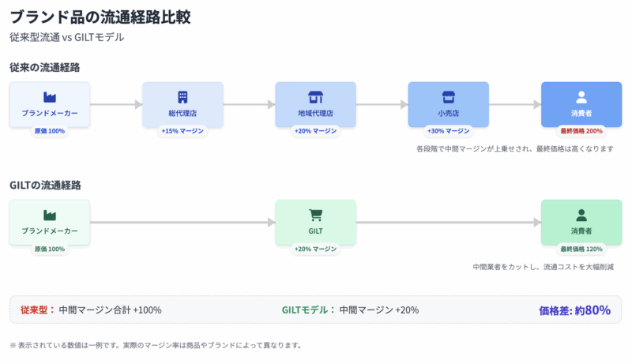Click the 地域代理店 card label

click(315, 113)
